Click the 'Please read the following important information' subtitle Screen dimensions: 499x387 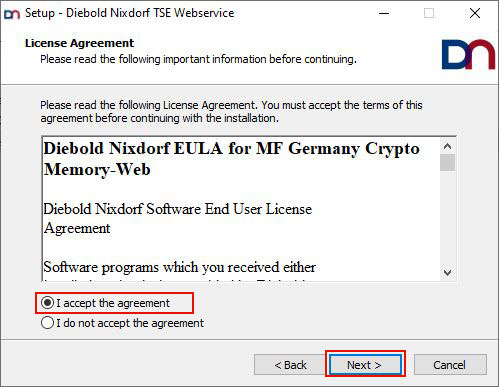[198, 59]
